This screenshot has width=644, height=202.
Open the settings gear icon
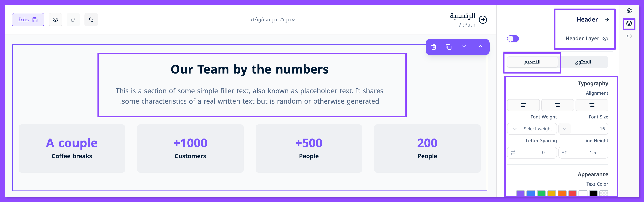[629, 11]
